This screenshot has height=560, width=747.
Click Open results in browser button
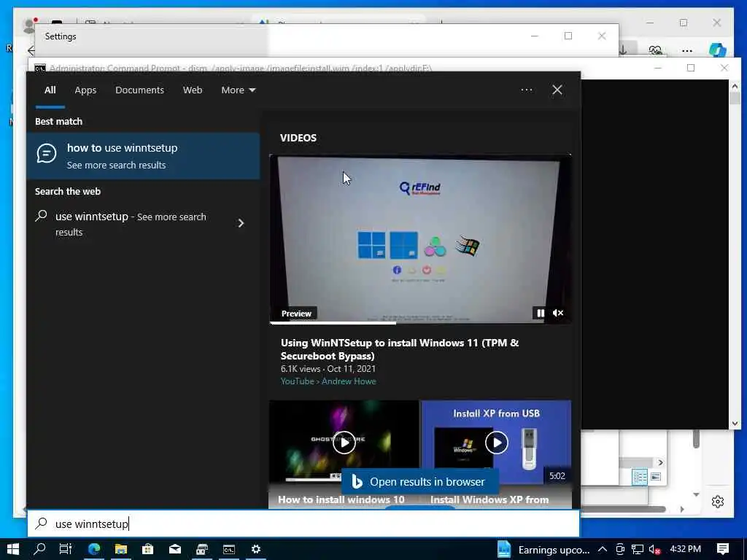pyautogui.click(x=420, y=482)
